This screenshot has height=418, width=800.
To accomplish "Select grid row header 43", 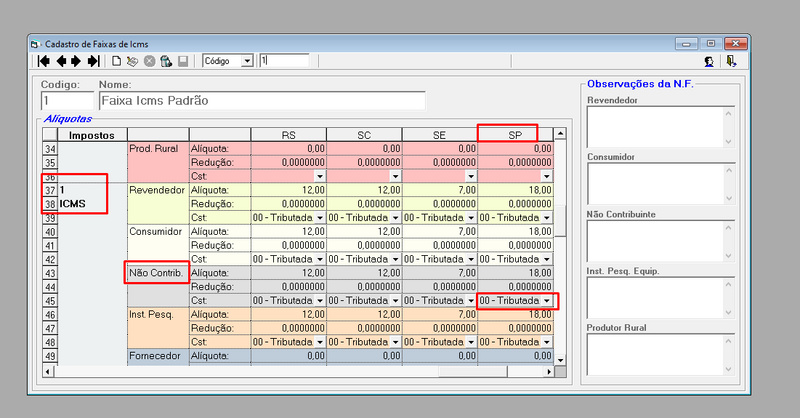I will click(50, 273).
